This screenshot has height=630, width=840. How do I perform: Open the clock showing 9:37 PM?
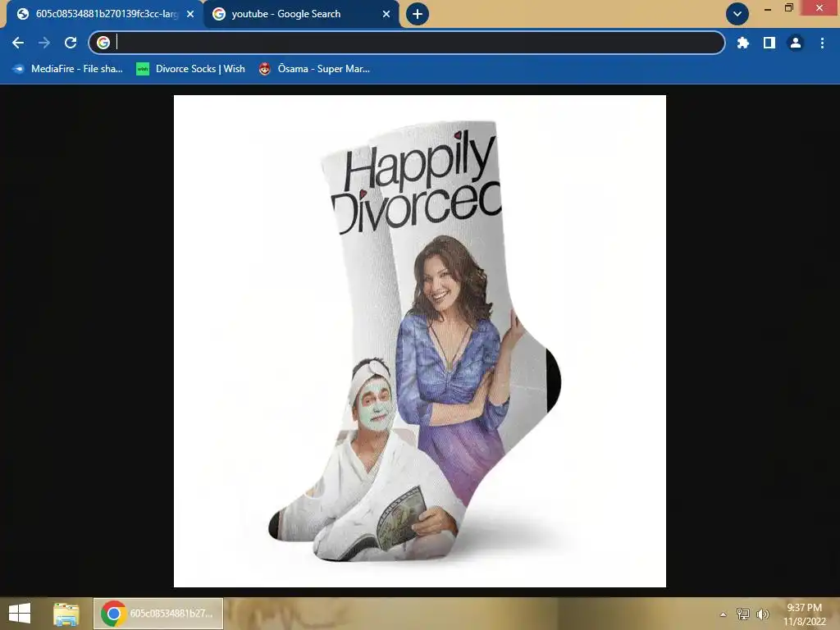pos(804,614)
